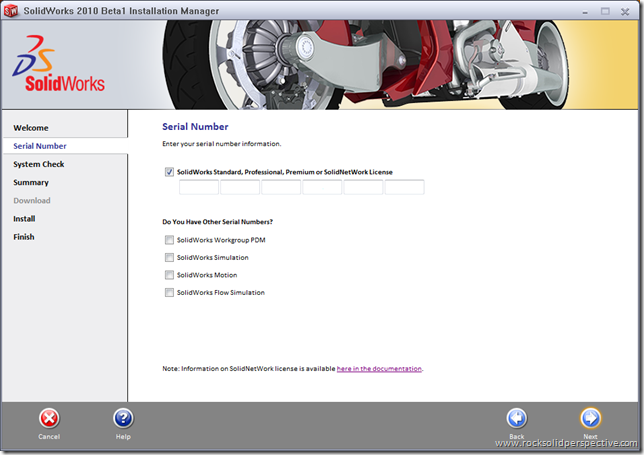
Task: Focus the last serial number box
Action: point(405,187)
